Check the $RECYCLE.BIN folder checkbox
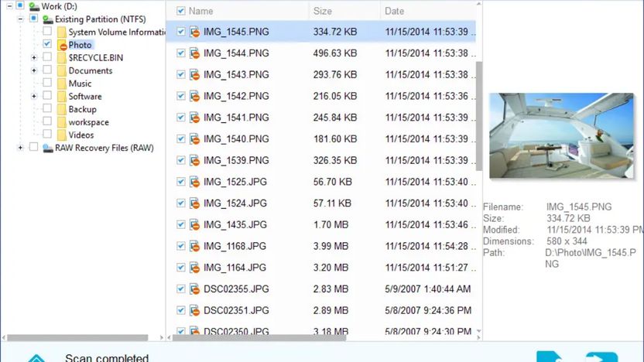Image resolution: width=644 pixels, height=362 pixels. click(47, 56)
